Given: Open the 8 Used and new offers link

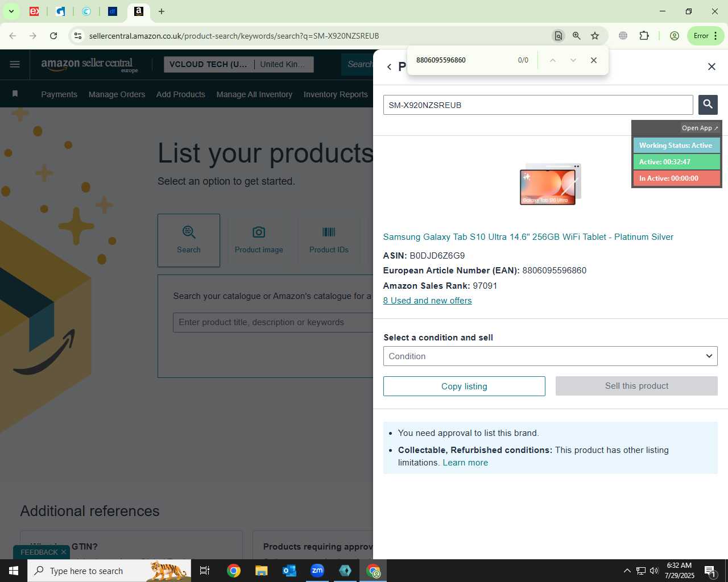Looking at the screenshot, I should [x=427, y=301].
